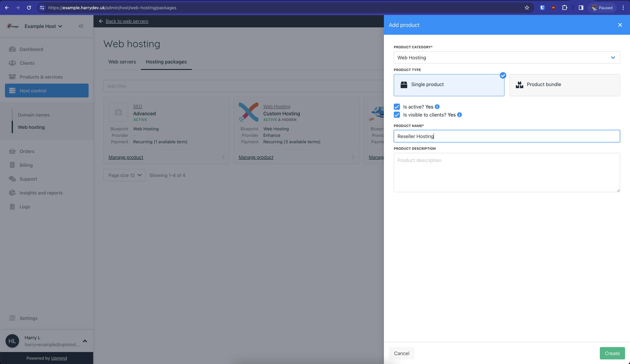Uncheck Is visible to clients checkbox
Viewport: 630px width, 364px height.
[x=397, y=115]
